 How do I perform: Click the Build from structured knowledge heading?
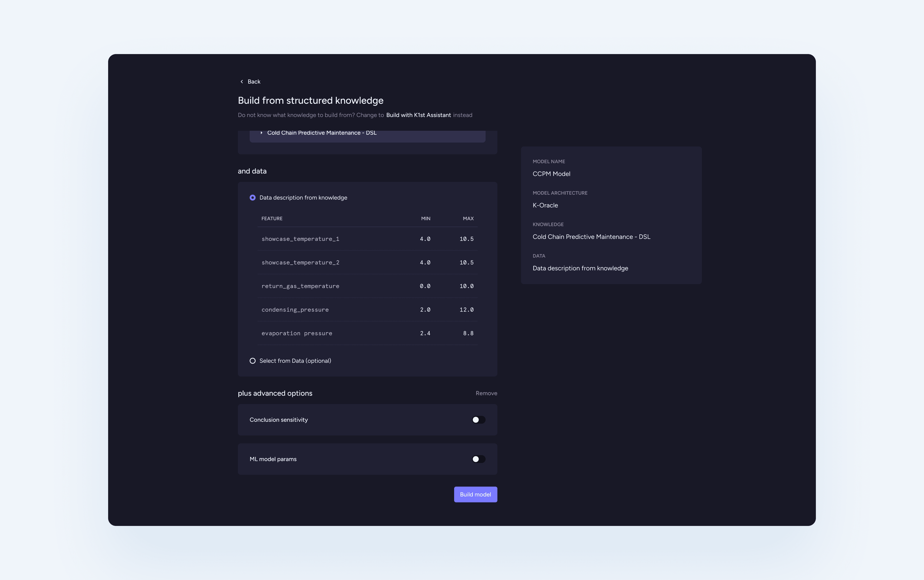311,101
